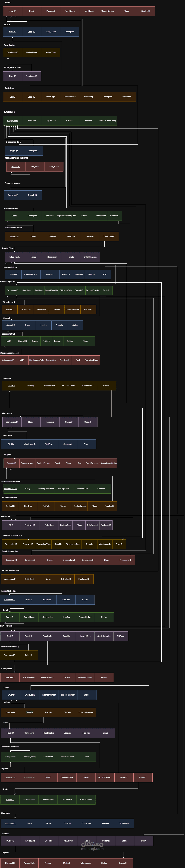Viewport: 185px width, 868px height.
Task: Select PaymentDate in Payment table
Action: (x=29, y=863)
